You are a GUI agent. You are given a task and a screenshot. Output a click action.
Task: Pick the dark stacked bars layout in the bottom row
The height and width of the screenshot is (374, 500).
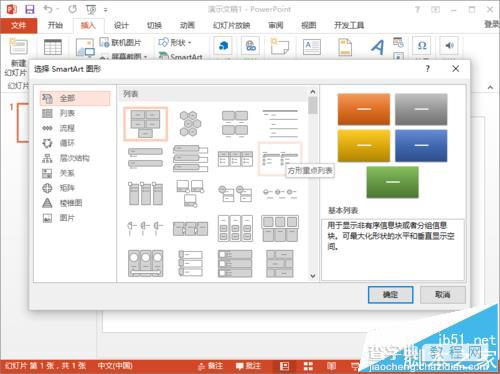click(235, 263)
